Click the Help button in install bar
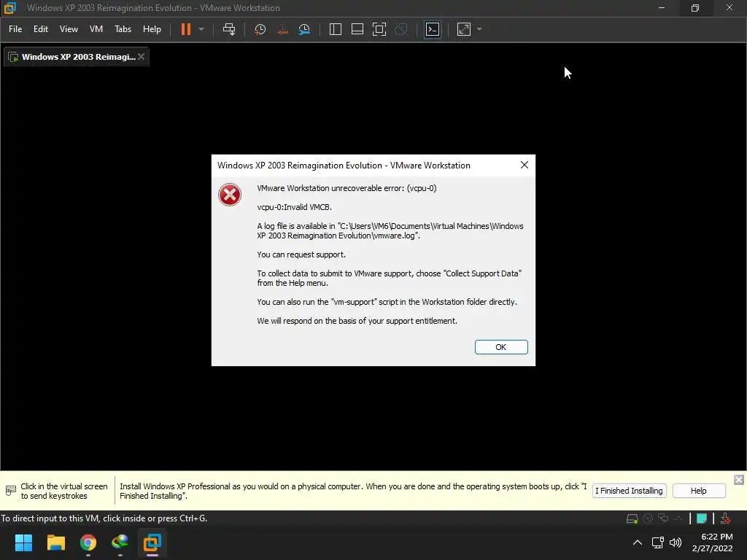Image resolution: width=747 pixels, height=560 pixels. 699,491
